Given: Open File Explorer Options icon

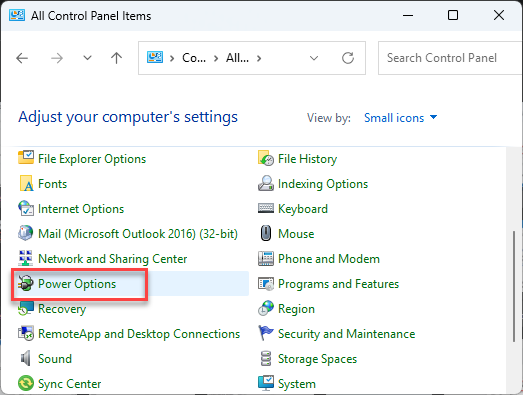Looking at the screenshot, I should tap(26, 158).
